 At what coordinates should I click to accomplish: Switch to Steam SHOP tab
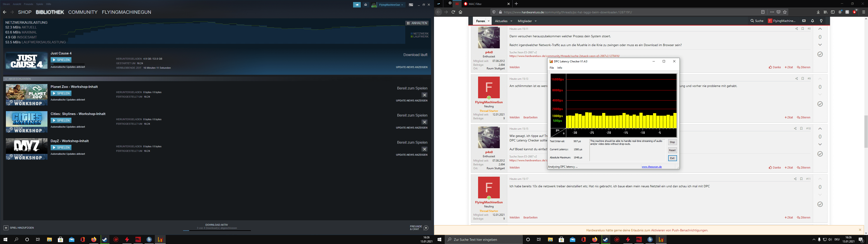tap(25, 12)
